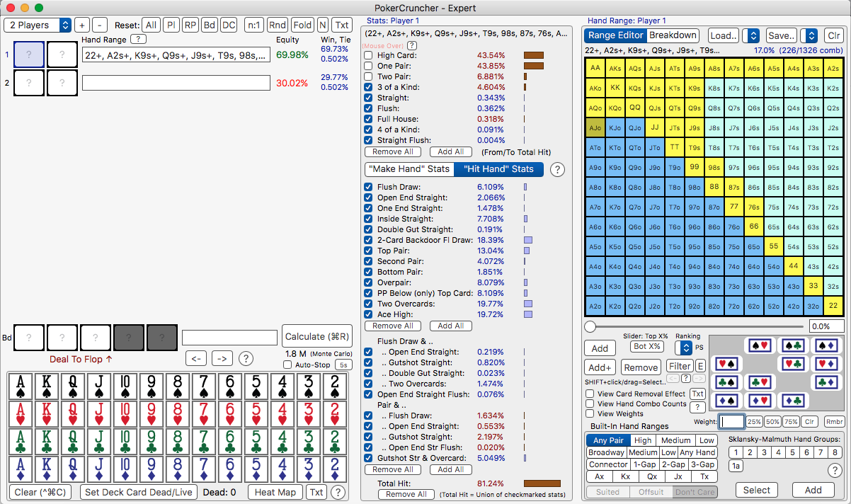Open the Heat Map
The height and width of the screenshot is (504, 851).
coord(275,492)
